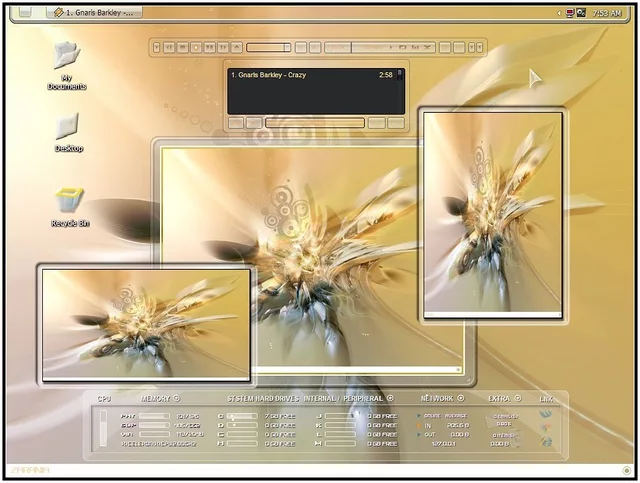The width and height of the screenshot is (640, 483).
Task: Toggle the Extra section in system monitor
Action: (517, 399)
